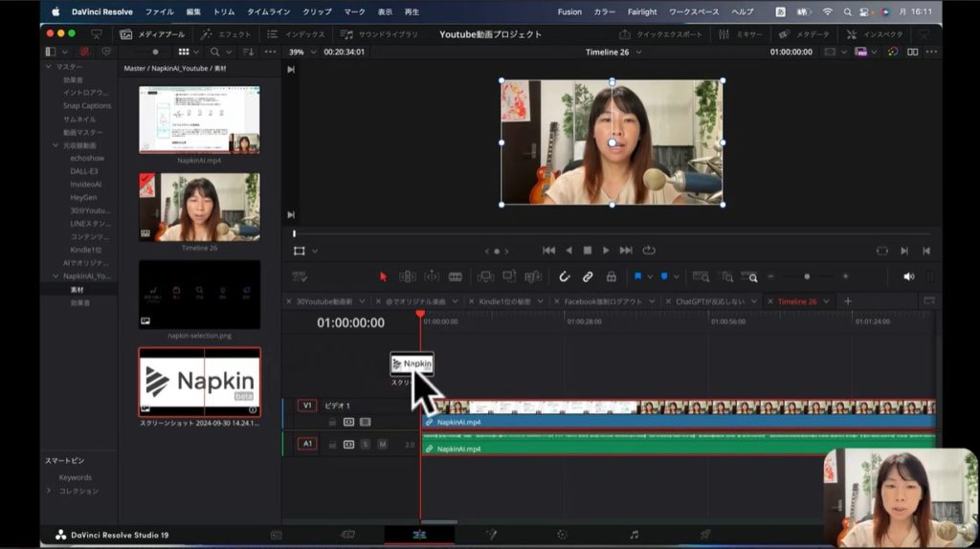The width and height of the screenshot is (980, 549).
Task: Solo audio track A1 with S button
Action: coord(366,444)
